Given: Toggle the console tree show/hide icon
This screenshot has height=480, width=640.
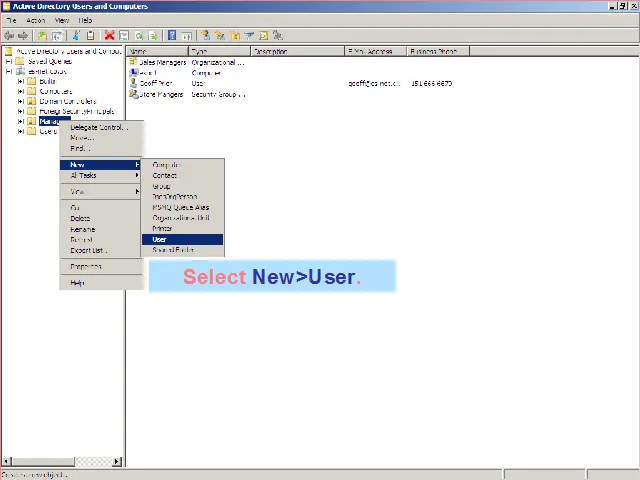Looking at the screenshot, I should coord(57,36).
